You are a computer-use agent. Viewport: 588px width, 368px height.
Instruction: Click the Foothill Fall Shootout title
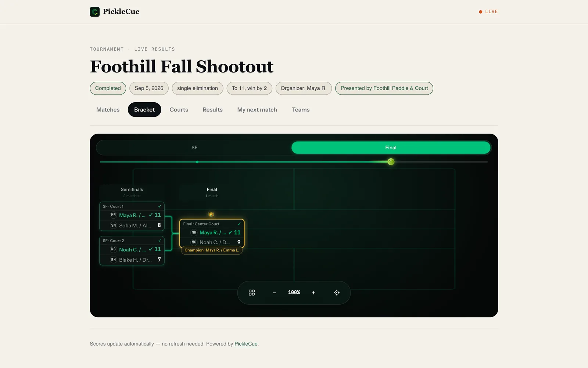coord(182,67)
